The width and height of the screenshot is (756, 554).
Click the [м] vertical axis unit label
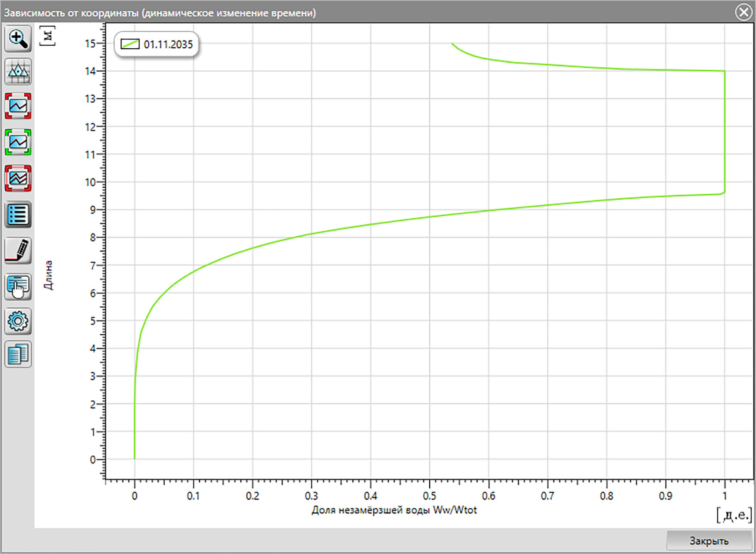click(x=47, y=36)
